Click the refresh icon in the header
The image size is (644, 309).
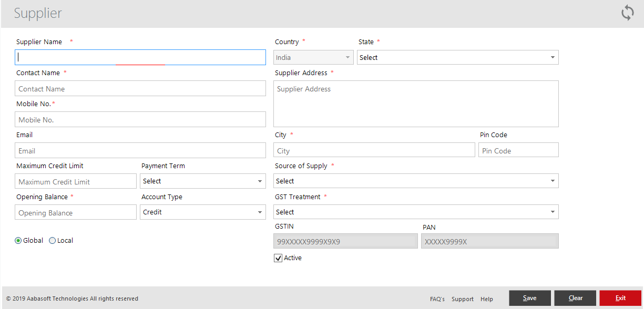tap(627, 13)
